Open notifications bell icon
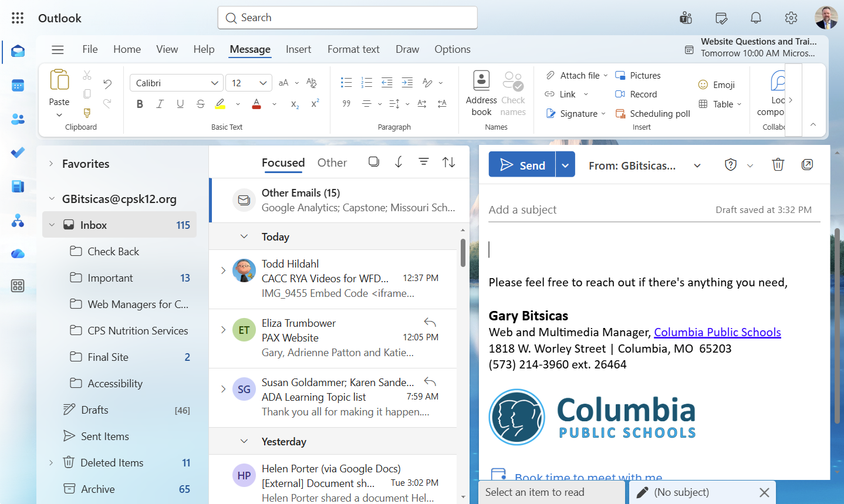This screenshot has width=844, height=504. [x=756, y=18]
